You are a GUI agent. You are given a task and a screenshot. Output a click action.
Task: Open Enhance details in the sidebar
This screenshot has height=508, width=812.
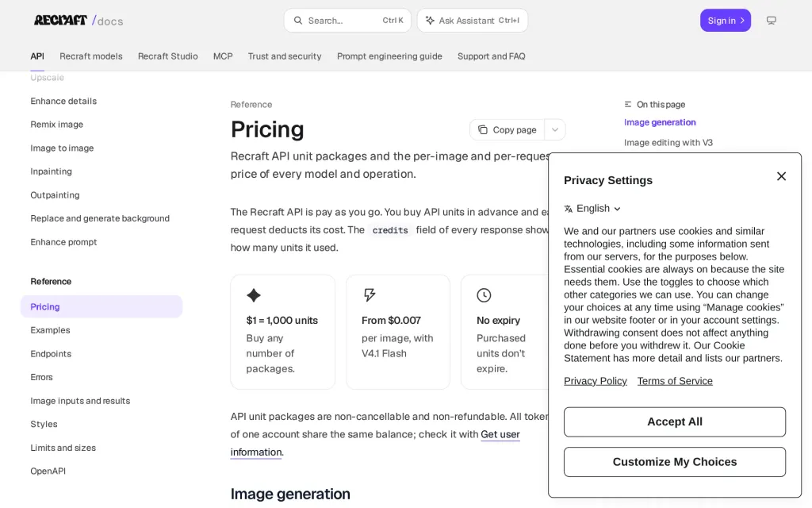(63, 101)
